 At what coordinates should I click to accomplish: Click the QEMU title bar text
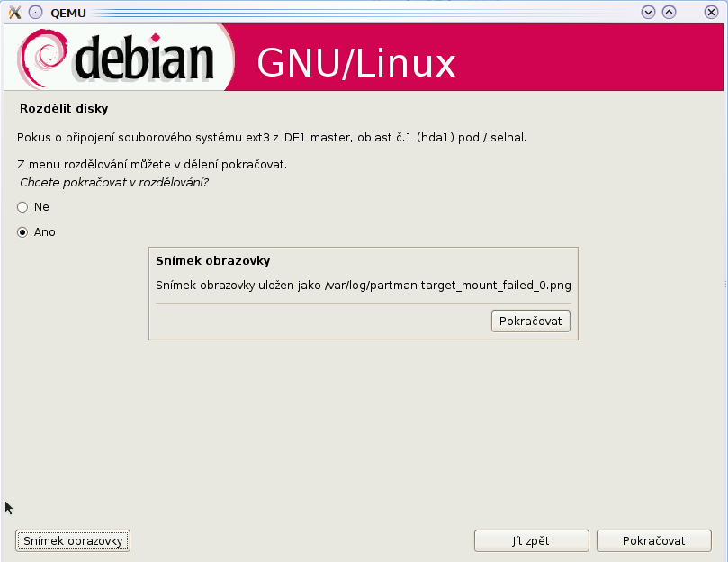[68, 13]
